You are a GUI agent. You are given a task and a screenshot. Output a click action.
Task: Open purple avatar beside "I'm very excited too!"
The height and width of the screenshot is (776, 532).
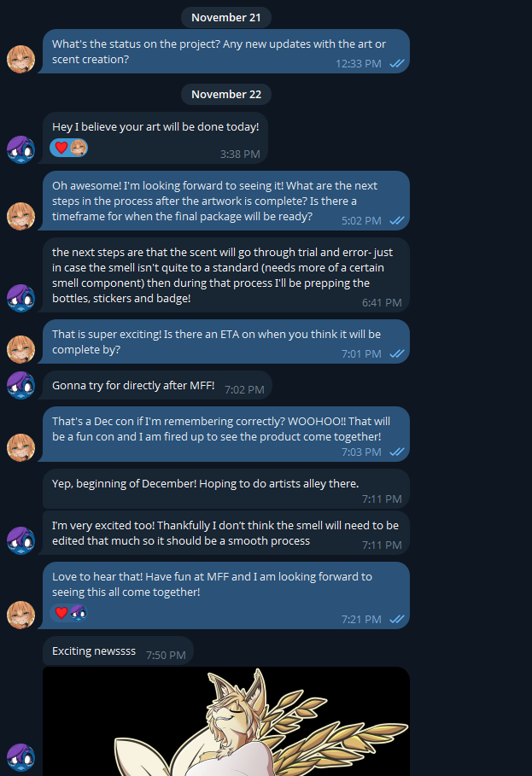pyautogui.click(x=20, y=541)
